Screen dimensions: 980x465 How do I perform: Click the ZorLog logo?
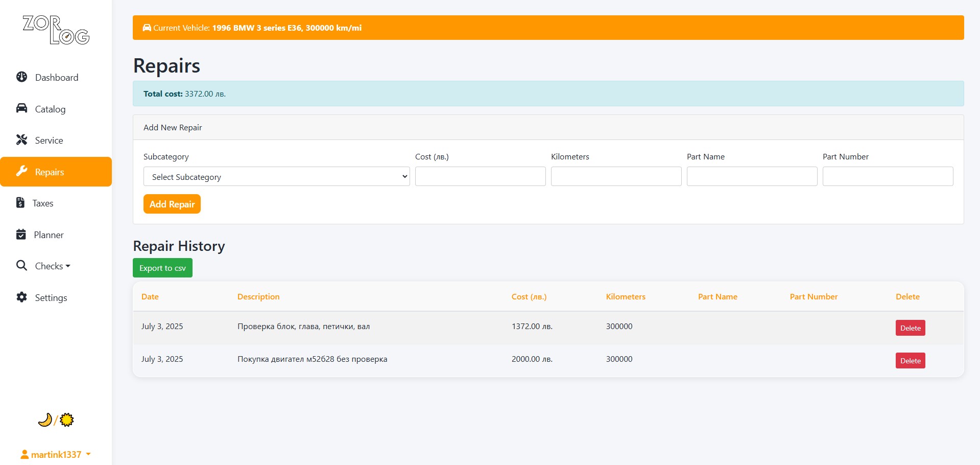(56, 30)
